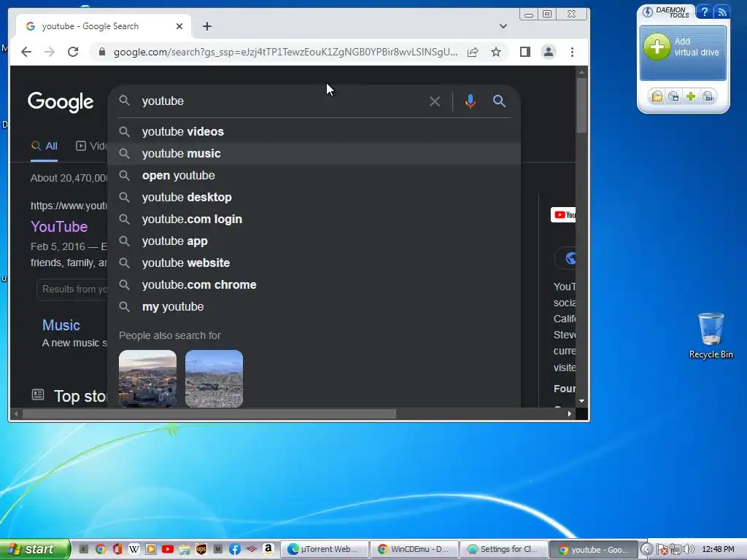747x560 pixels.
Task: Open Facebook shortcut in quick launch
Action: [234, 549]
